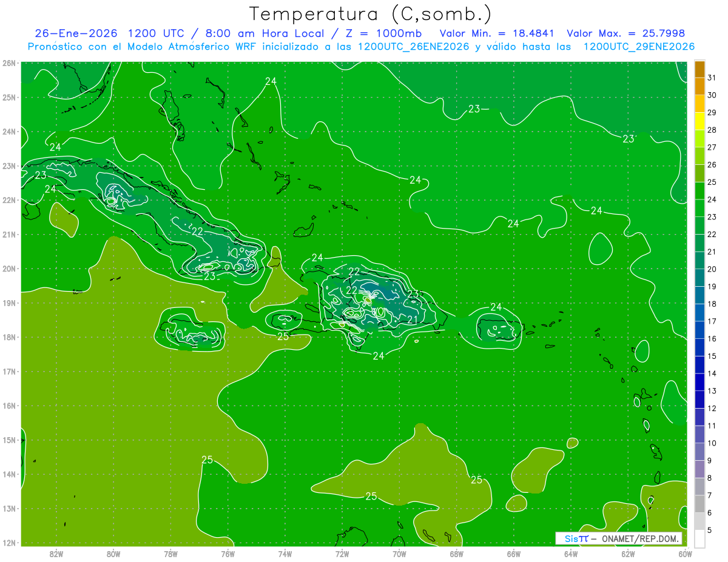Click the "12N" latitude label

[9, 543]
